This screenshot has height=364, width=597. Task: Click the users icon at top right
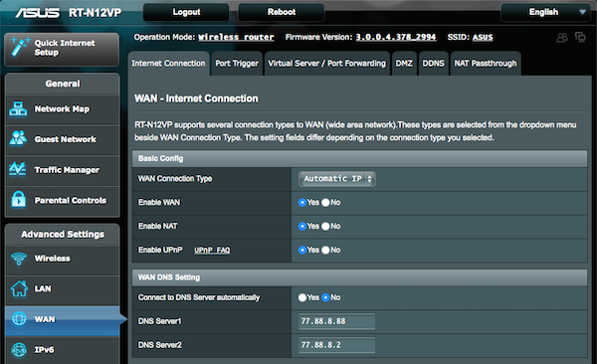click(562, 38)
